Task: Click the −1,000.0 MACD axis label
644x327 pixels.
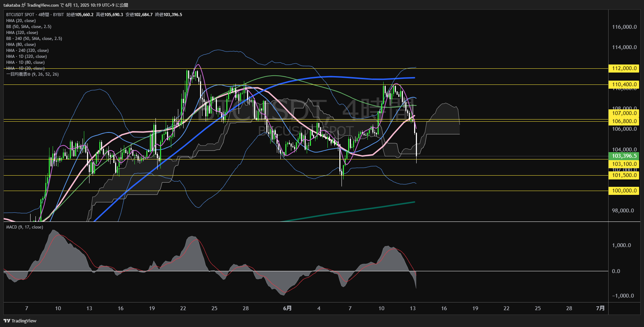Action: 623,296
